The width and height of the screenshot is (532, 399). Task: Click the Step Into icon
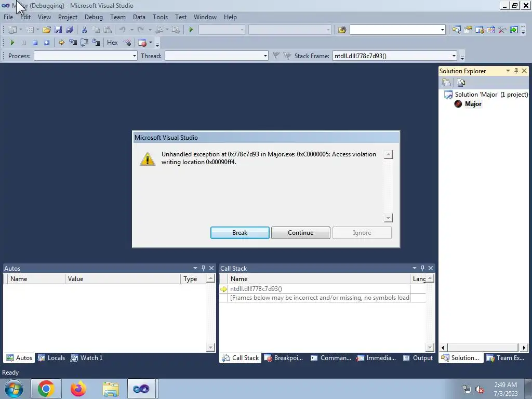click(x=73, y=43)
